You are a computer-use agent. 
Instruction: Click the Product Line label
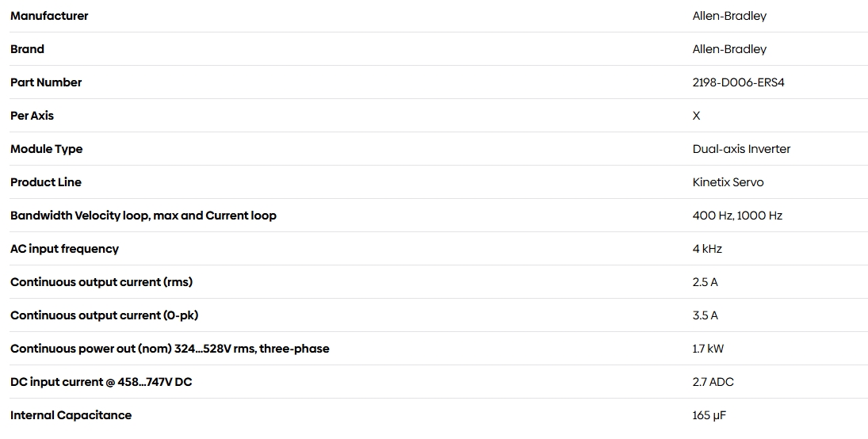pos(46,182)
